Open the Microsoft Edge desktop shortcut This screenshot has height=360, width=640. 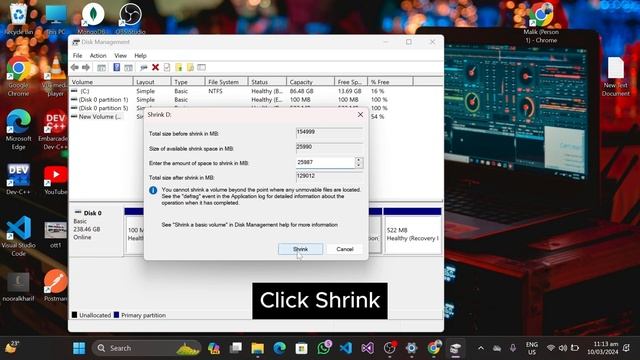(18, 129)
